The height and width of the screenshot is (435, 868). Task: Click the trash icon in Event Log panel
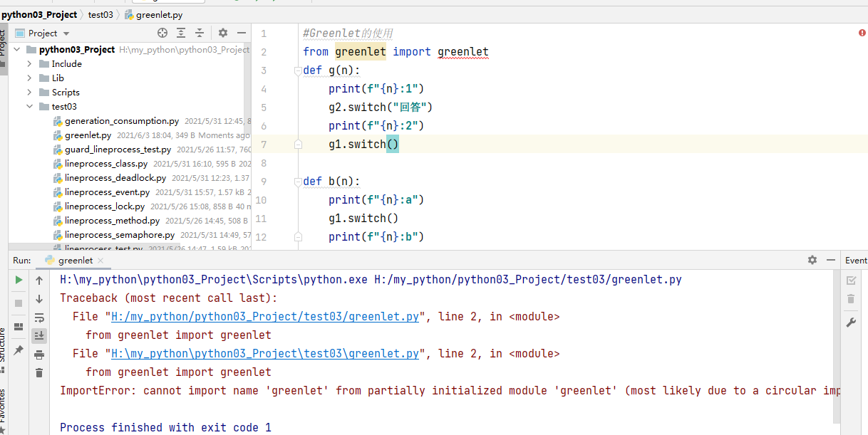tap(851, 299)
